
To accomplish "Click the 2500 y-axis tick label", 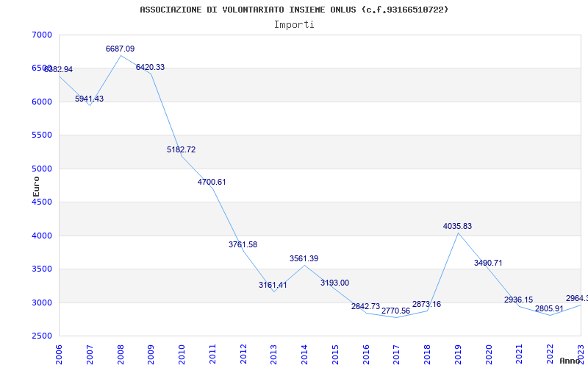I will pos(40,336).
